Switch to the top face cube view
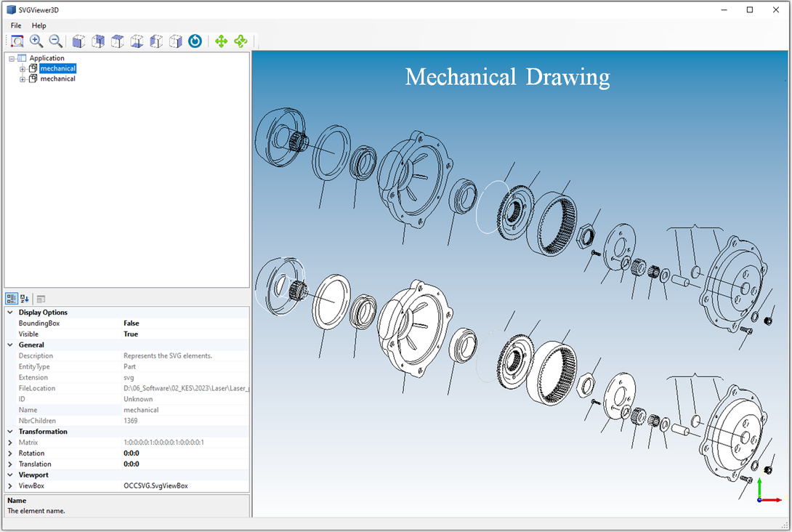This screenshot has height=532, width=792. click(117, 41)
